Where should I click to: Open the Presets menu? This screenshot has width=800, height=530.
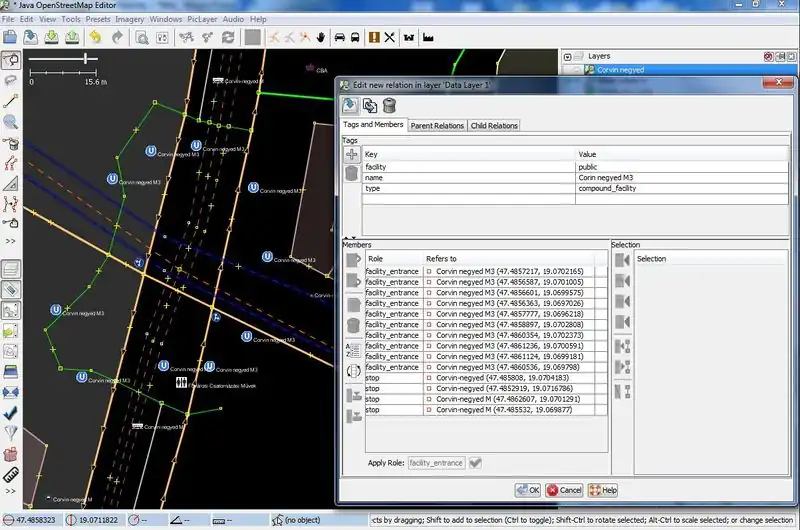coord(98,19)
